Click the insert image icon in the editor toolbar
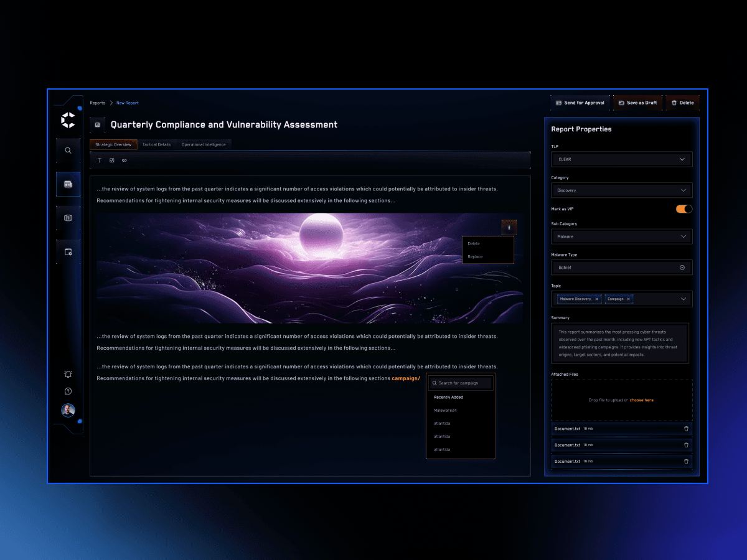The width and height of the screenshot is (747, 560). pyautogui.click(x=112, y=161)
